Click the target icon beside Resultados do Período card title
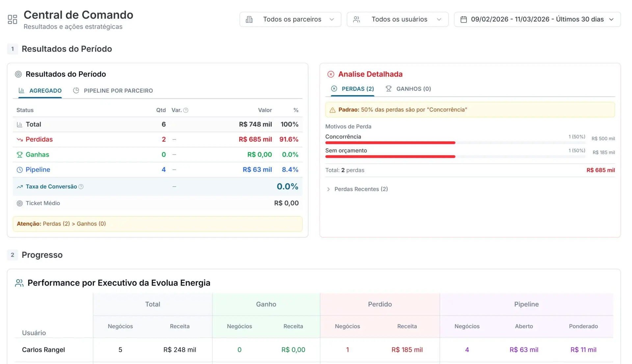Image resolution: width=632 pixels, height=364 pixels. (x=18, y=74)
